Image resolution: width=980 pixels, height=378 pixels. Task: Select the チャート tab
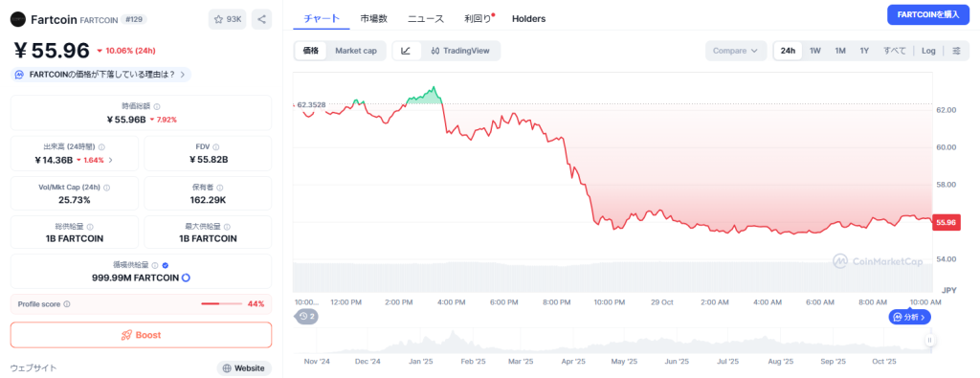(322, 19)
